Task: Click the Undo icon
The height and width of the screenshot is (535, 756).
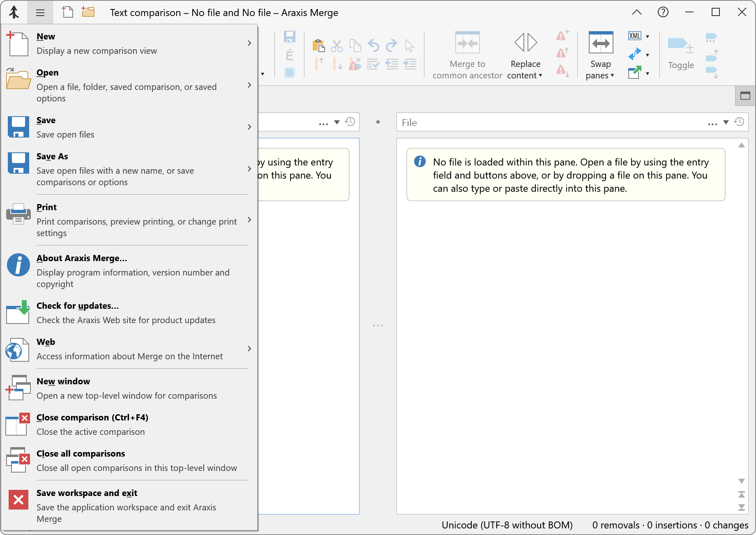Action: pos(373,45)
